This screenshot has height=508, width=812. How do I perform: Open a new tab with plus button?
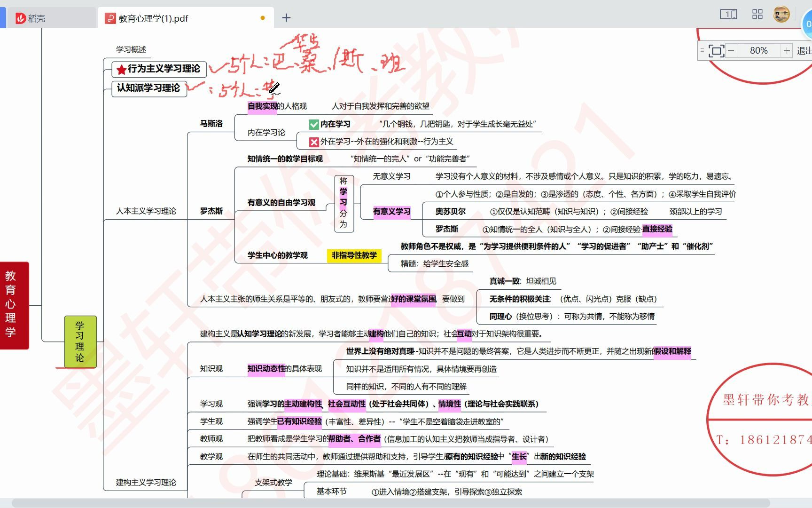pos(286,18)
